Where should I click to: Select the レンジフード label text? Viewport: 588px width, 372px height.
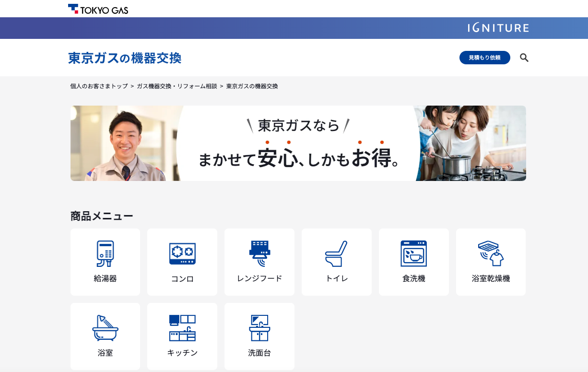pyautogui.click(x=259, y=278)
